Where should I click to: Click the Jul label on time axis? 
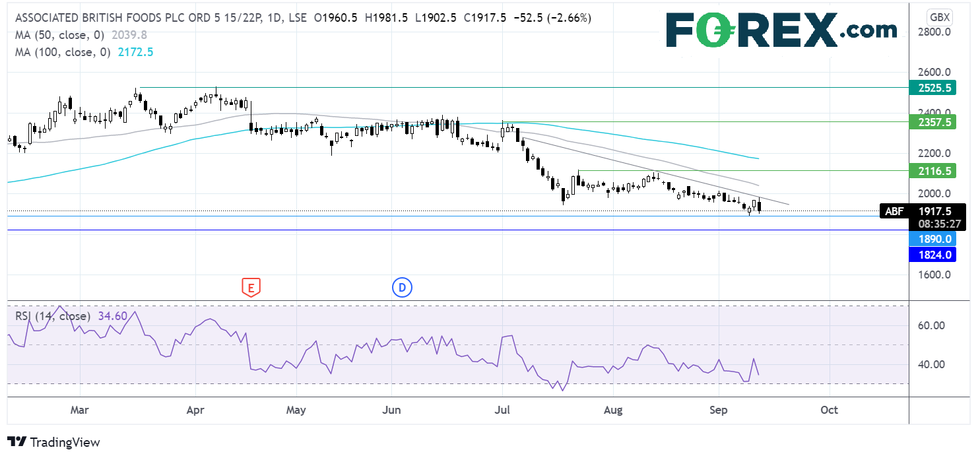point(503,410)
